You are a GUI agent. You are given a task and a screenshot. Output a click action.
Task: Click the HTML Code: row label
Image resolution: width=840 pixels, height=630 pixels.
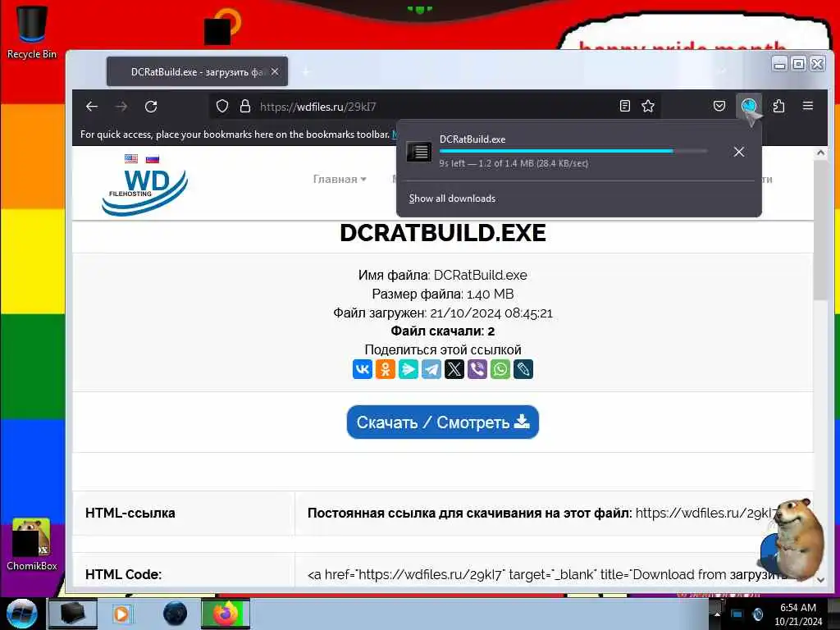pyautogui.click(x=123, y=574)
